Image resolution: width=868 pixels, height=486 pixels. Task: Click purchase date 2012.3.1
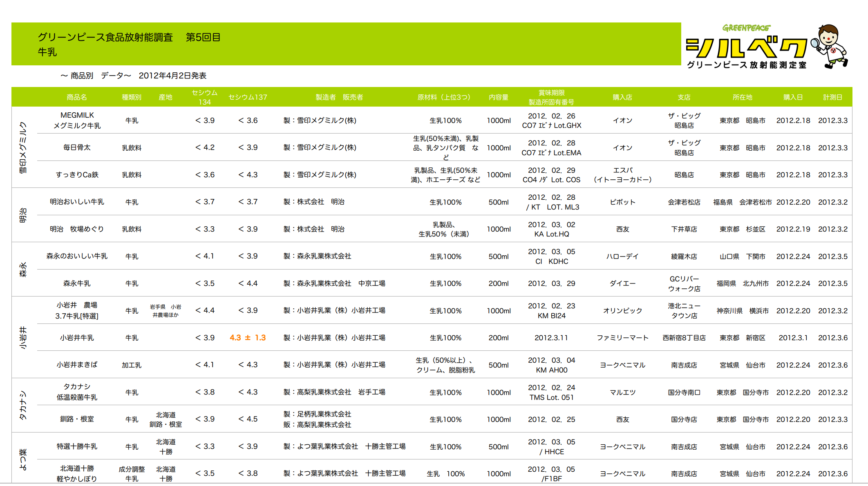pyautogui.click(x=793, y=338)
